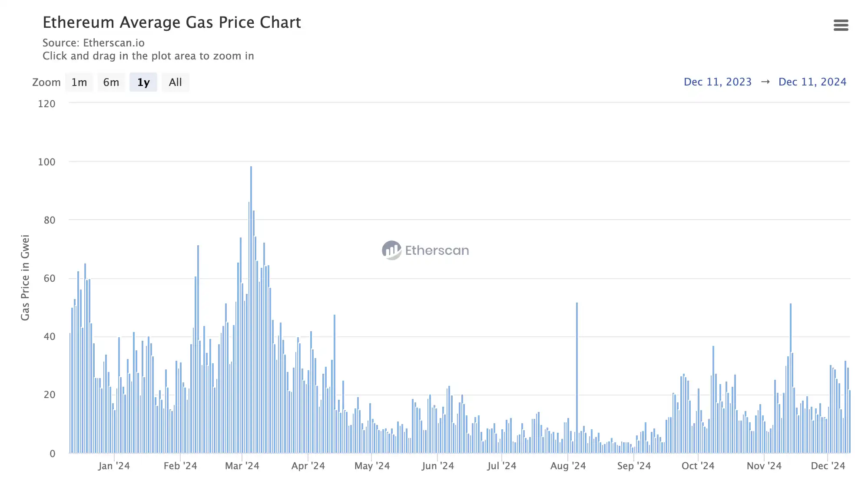Click the Jan '24 x-axis label
Image resolution: width=868 pixels, height=487 pixels.
114,466
